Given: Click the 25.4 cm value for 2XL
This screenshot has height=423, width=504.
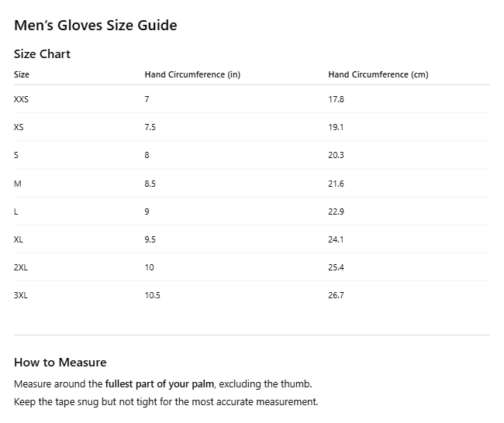Looking at the screenshot, I should [x=336, y=267].
